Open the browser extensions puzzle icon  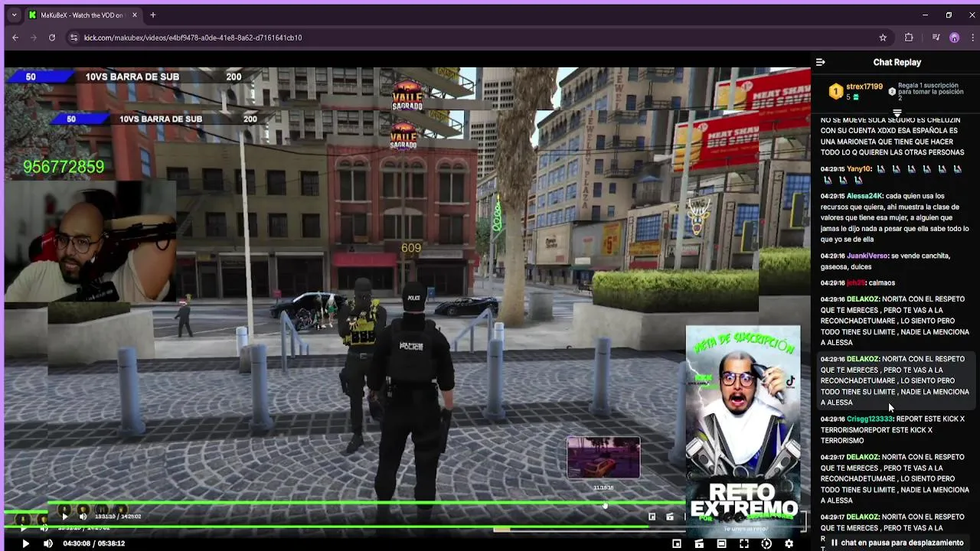click(x=909, y=37)
